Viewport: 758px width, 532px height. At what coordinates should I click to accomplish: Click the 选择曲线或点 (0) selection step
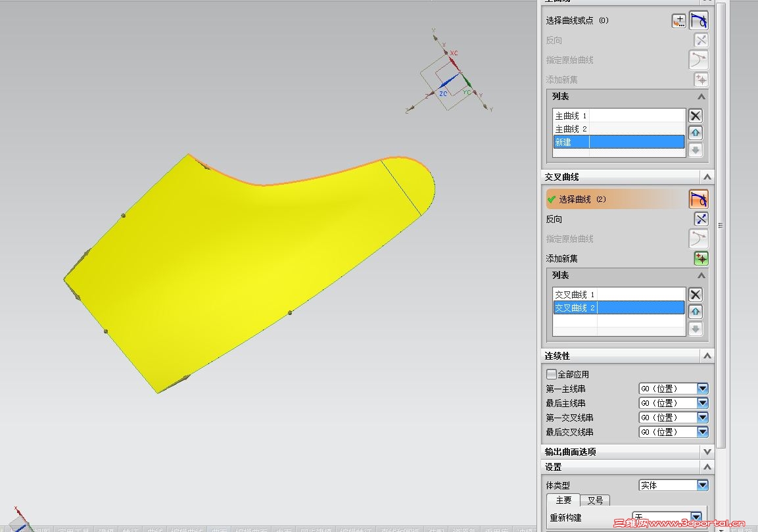(x=577, y=20)
